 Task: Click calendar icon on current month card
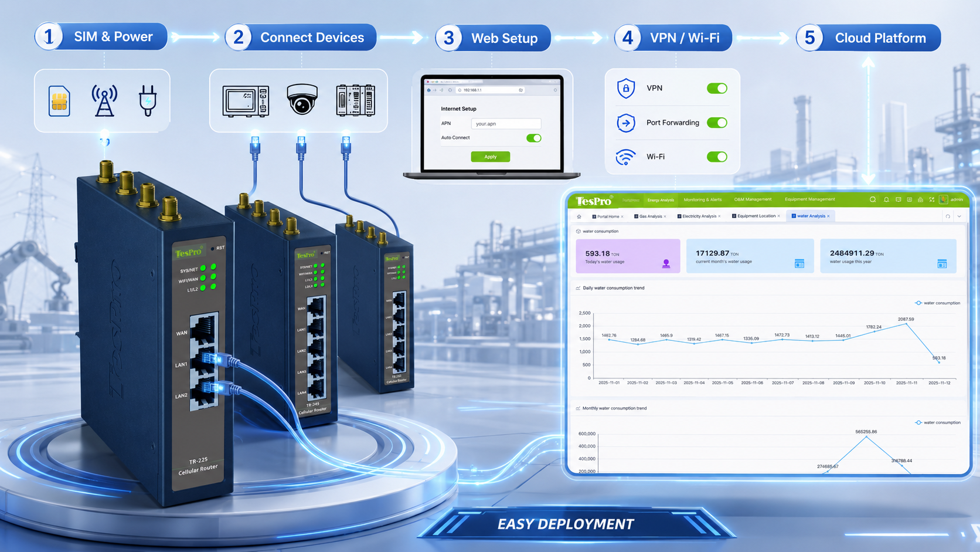(799, 263)
